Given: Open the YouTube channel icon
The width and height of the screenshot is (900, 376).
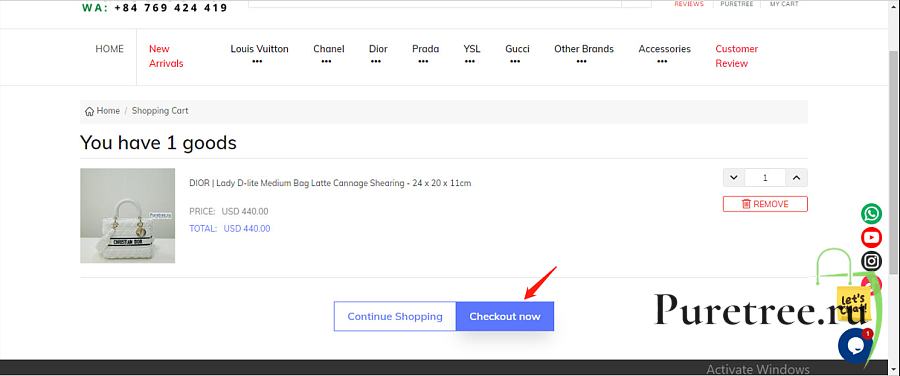Looking at the screenshot, I should (x=871, y=237).
